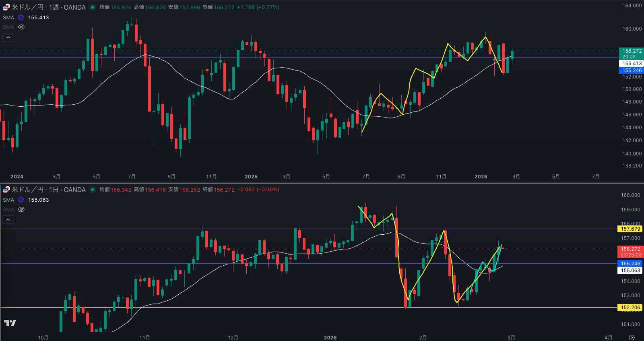Open symbol search via 米ドル/円 1週 title
This screenshot has height=341, width=644.
point(48,7)
